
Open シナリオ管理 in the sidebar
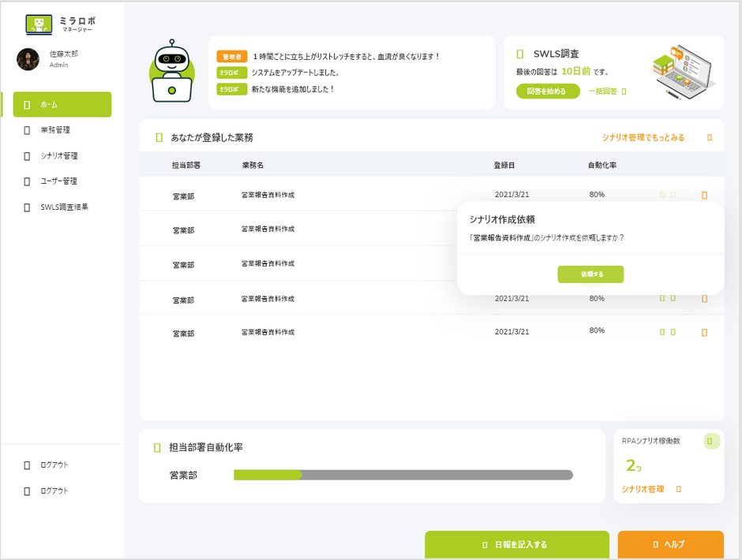click(58, 155)
